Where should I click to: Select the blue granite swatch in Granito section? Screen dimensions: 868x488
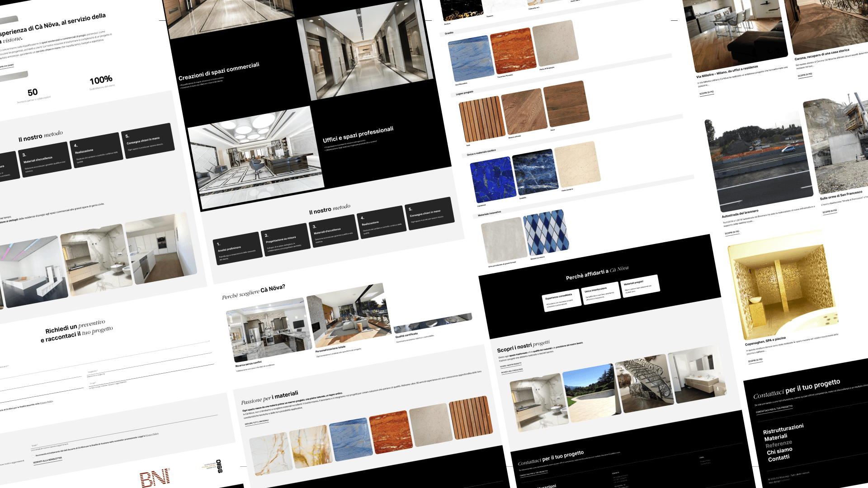[x=471, y=59]
